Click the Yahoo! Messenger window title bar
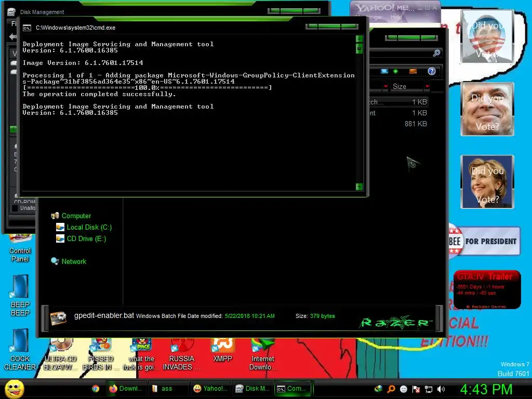532x399 pixels. click(x=395, y=7)
